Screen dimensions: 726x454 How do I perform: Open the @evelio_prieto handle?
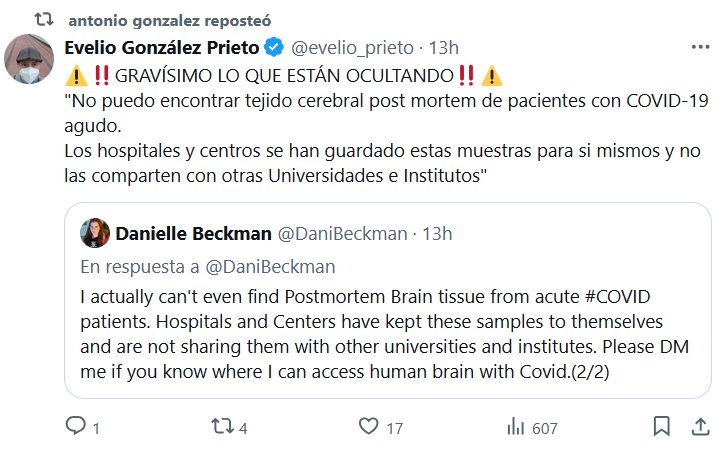coord(350,47)
